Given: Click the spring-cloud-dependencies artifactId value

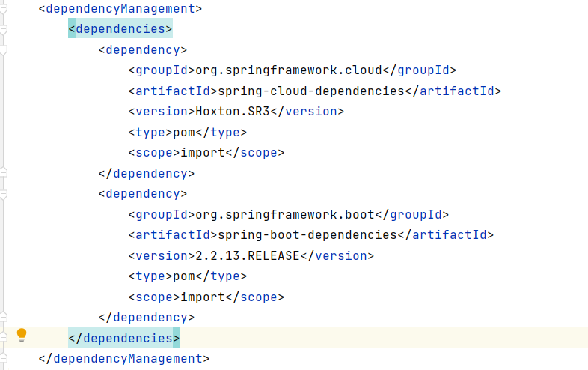Looking at the screenshot, I should click(x=311, y=91).
